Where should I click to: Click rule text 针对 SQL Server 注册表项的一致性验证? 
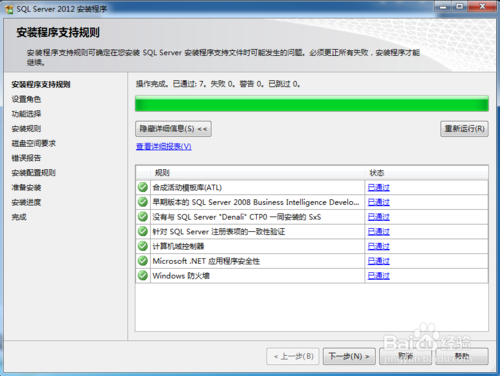pyautogui.click(x=219, y=231)
